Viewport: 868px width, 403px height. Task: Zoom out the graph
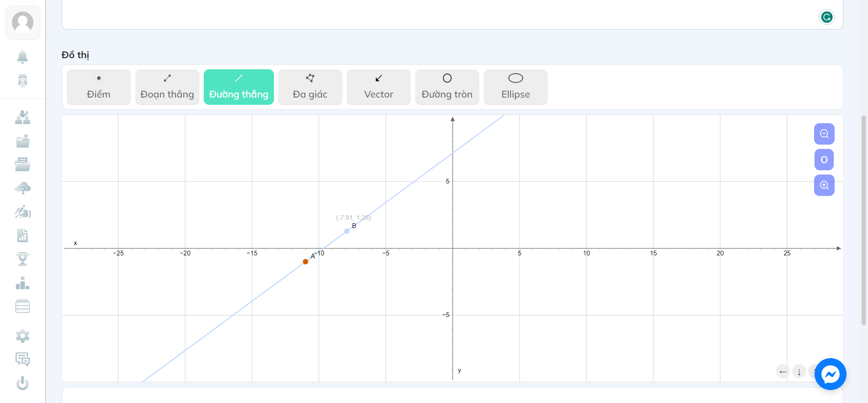coord(824,134)
